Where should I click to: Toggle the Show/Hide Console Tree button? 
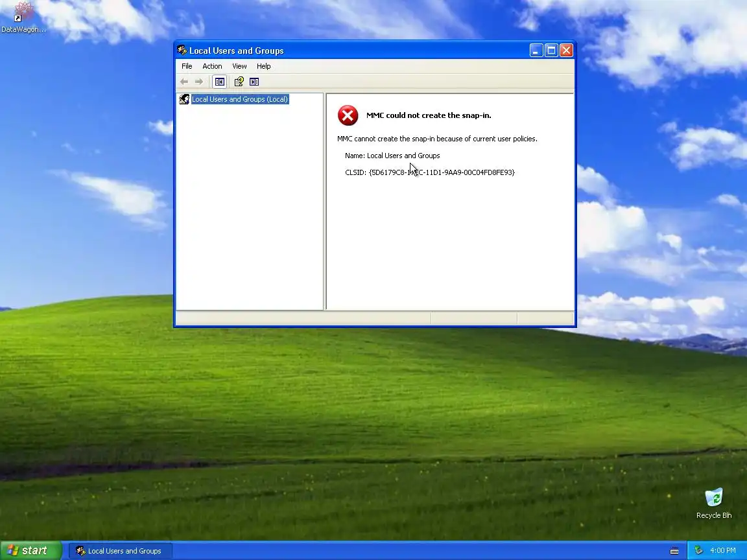click(x=220, y=82)
